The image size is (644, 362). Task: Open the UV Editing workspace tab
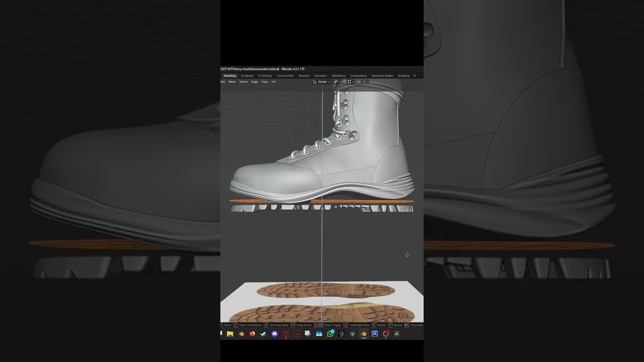pos(265,76)
